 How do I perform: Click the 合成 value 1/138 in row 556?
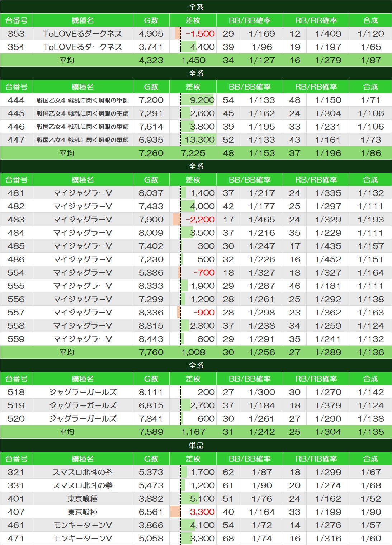click(x=371, y=299)
